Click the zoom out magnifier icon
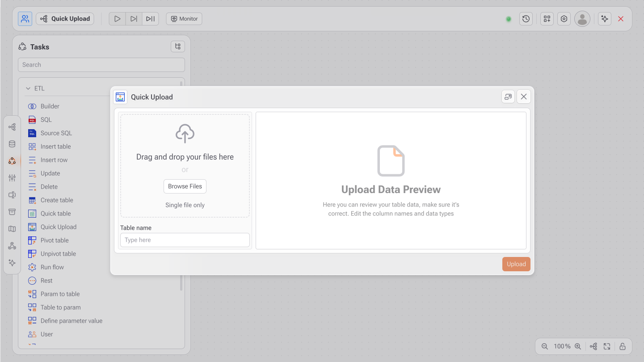644x362 pixels. pyautogui.click(x=545, y=346)
